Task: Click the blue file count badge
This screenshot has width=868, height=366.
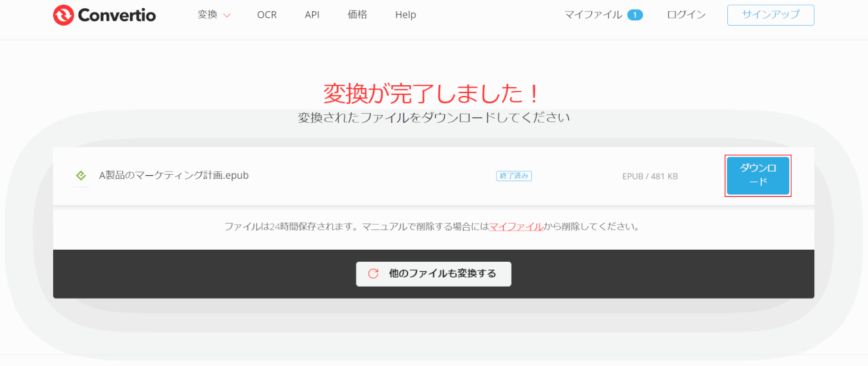Action: [635, 15]
